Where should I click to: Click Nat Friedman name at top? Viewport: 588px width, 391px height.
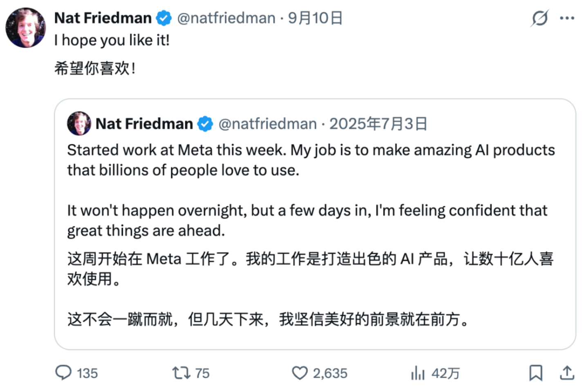[103, 18]
